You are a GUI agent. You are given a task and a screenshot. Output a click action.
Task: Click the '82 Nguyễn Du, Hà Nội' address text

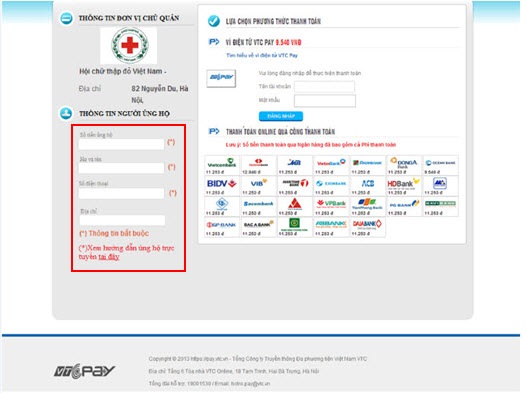(160, 94)
